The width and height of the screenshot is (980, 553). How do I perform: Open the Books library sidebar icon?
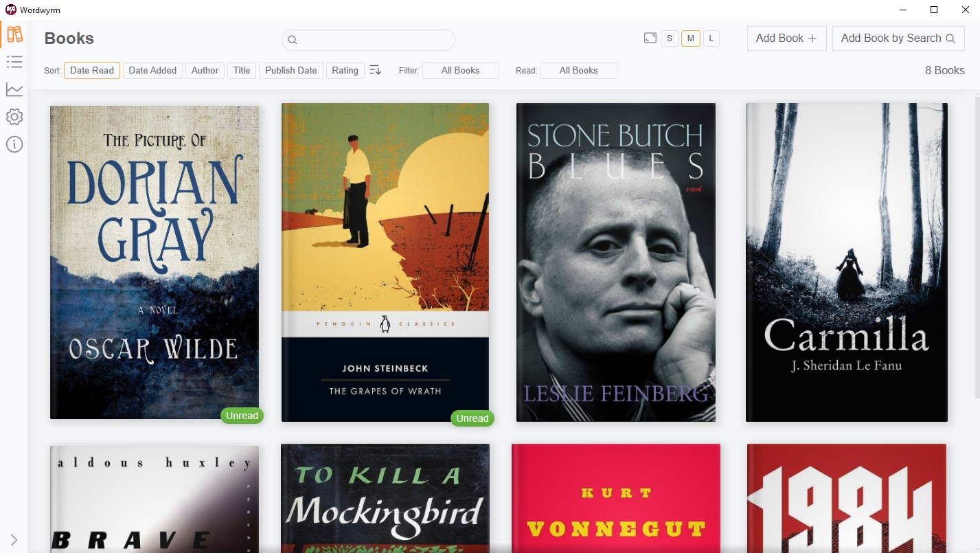(x=14, y=34)
